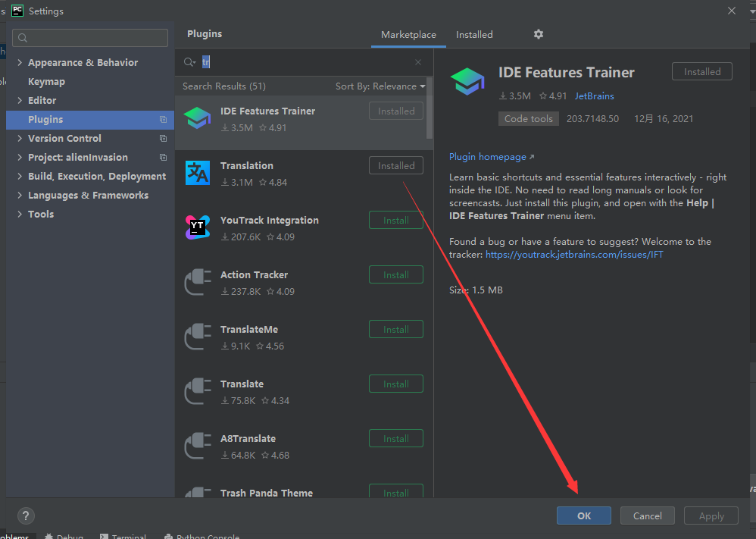This screenshot has width=756, height=539.
Task: Open the plugins gear settings menu
Action: click(x=539, y=34)
